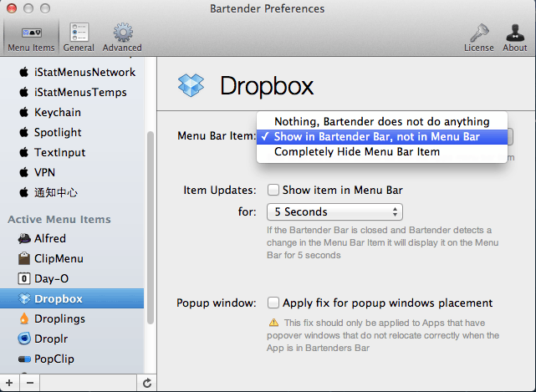Click Apple icon beside VPN
Viewport: 536px width, 392px height.
pyautogui.click(x=24, y=172)
